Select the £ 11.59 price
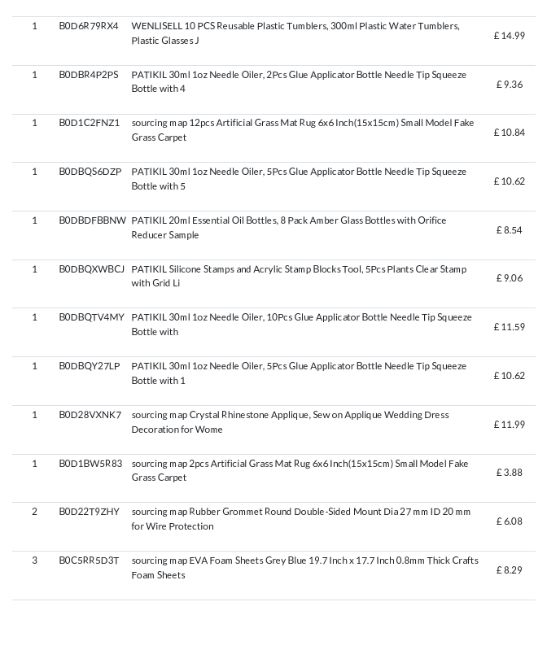Screen dimensions: 547x650 click(509, 327)
